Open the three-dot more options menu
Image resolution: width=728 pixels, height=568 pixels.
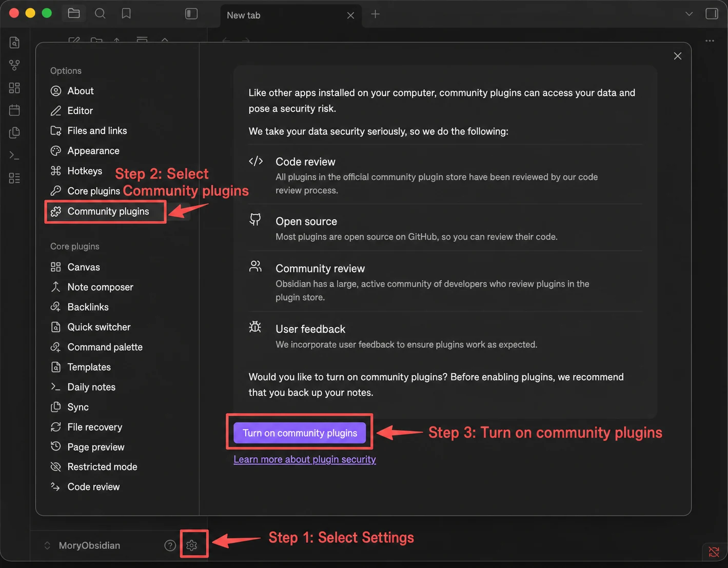710,40
